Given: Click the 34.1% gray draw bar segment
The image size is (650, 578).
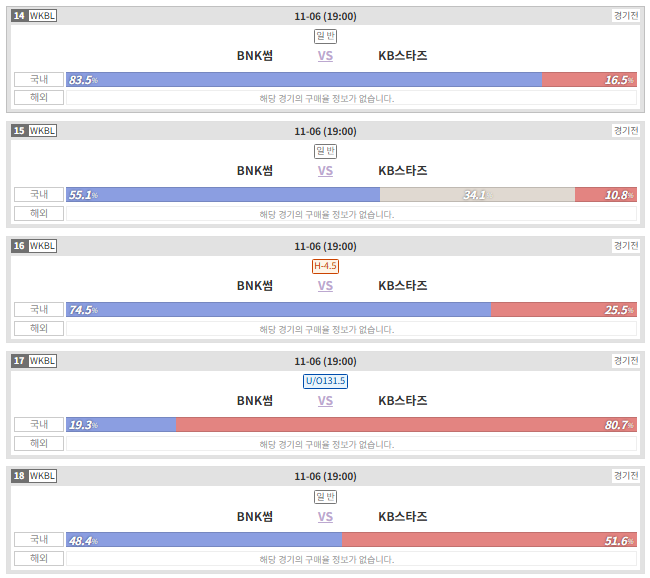Looking at the screenshot, I should coord(477,195).
